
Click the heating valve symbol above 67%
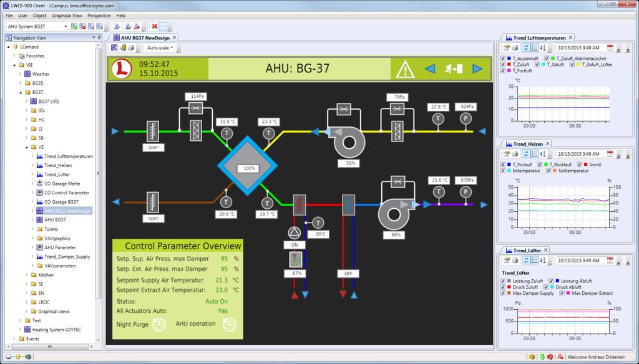coord(295,260)
